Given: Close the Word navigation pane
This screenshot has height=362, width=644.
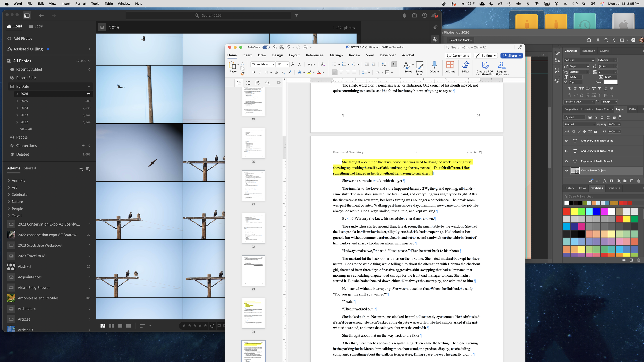Looking at the screenshot, I should tap(278, 83).
